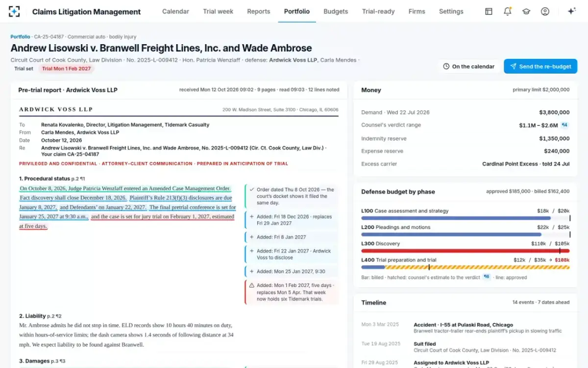Click the Privileged and Confidential notice line
The height and width of the screenshot is (368, 588).
(x=153, y=163)
